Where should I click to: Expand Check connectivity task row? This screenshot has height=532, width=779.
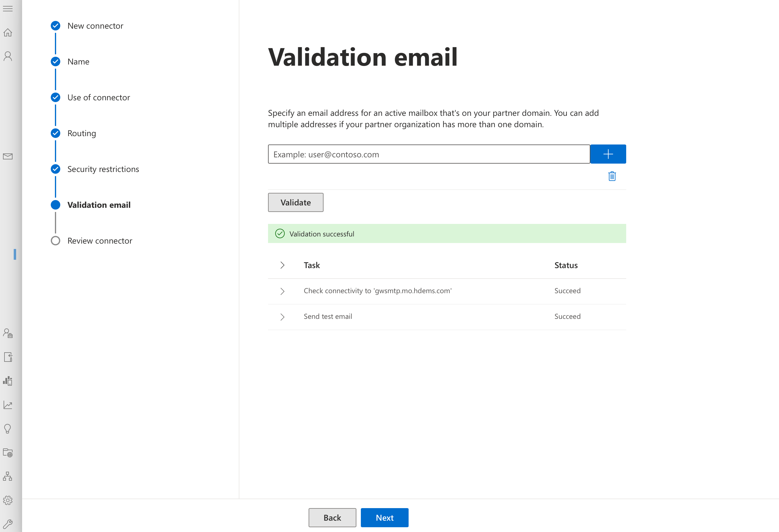click(282, 291)
